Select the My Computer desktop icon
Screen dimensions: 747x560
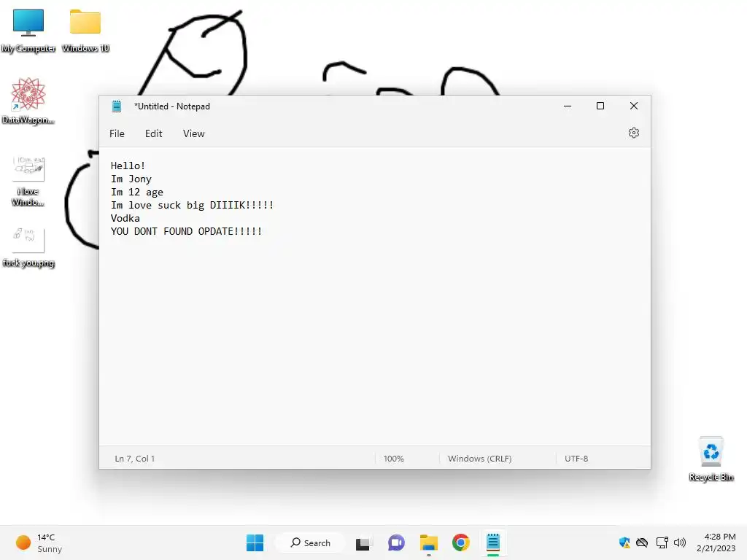pos(28,31)
